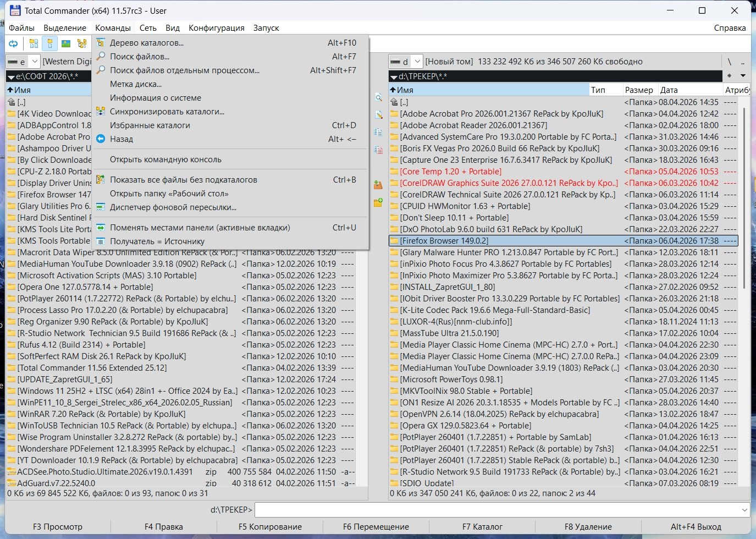Image resolution: width=756 pixels, height=539 pixels.
Task: Choose Синхронизировать каталоги… menu entry
Action: [230, 112]
